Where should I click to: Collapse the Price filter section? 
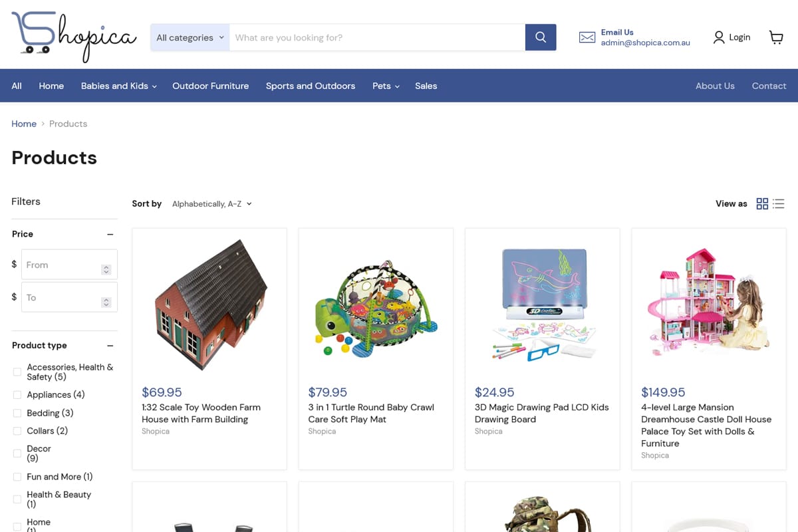110,234
